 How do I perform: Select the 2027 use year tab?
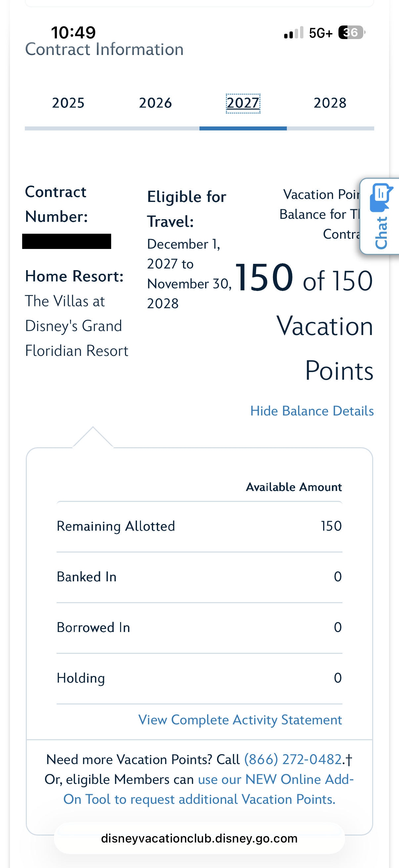coord(243,103)
